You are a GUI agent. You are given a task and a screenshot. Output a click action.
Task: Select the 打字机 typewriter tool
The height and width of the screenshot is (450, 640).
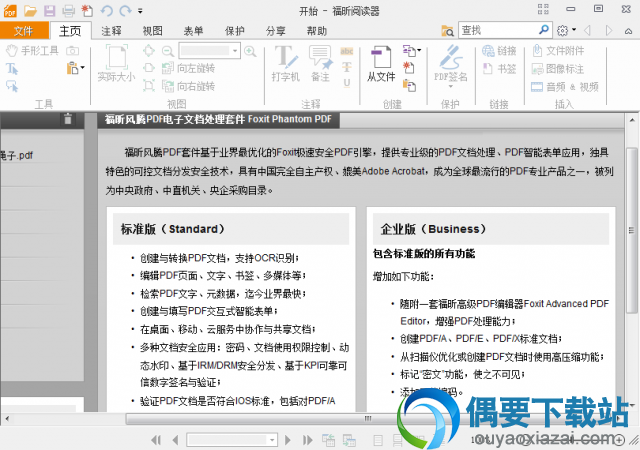click(x=286, y=63)
